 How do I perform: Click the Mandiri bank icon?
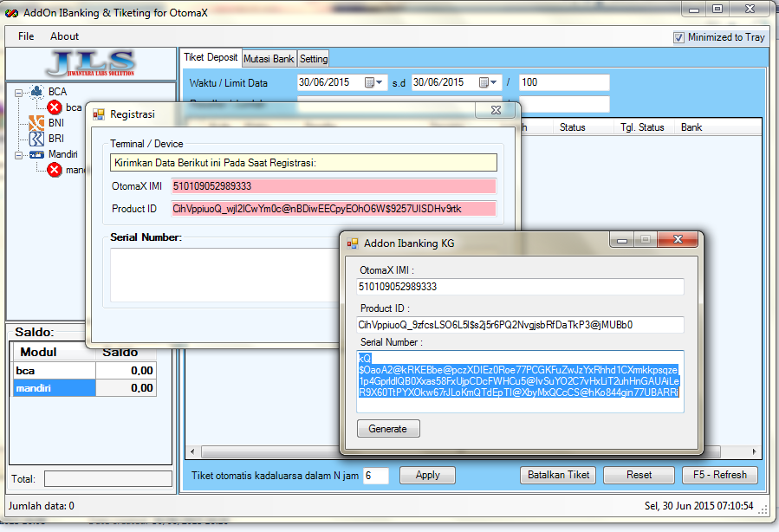(x=36, y=154)
